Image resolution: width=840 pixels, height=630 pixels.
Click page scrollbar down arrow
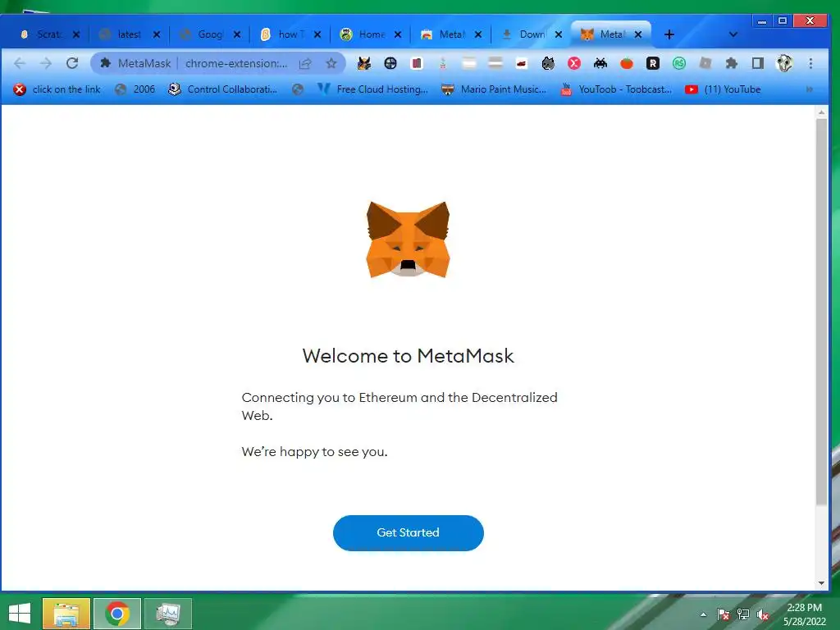click(x=821, y=583)
